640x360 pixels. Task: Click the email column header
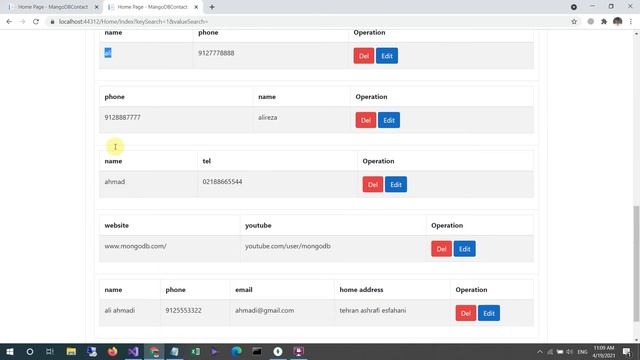pyautogui.click(x=244, y=289)
